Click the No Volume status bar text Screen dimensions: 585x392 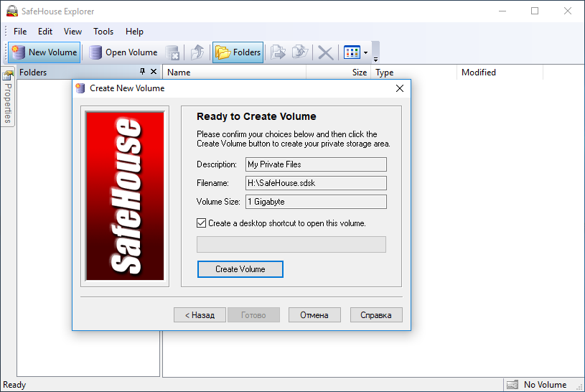(x=545, y=385)
